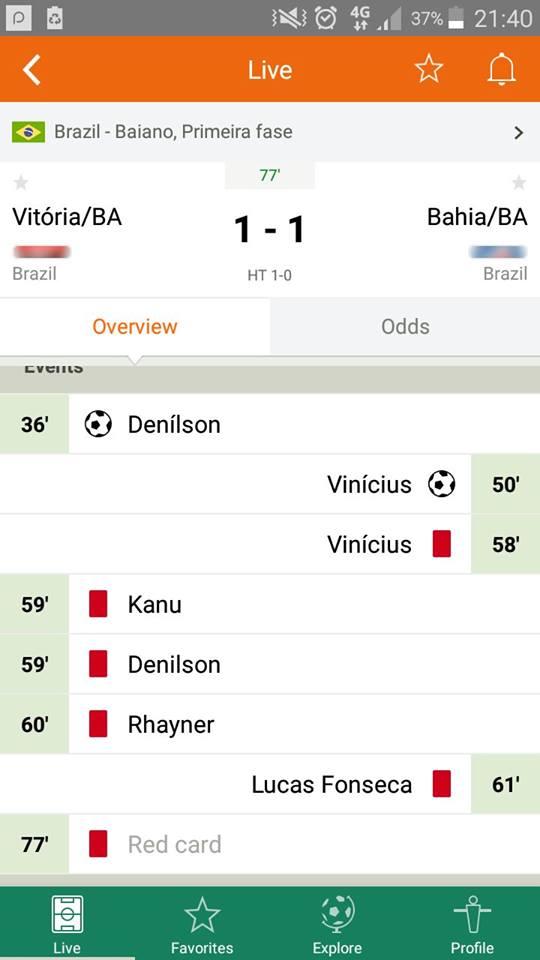Enable match notifications with the bell icon
Viewport: 540px width, 960px height.
(x=501, y=69)
